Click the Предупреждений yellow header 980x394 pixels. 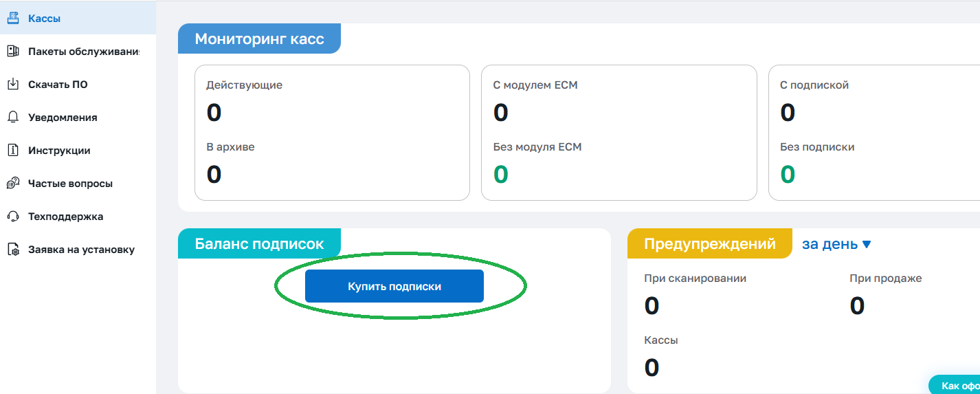tap(709, 244)
